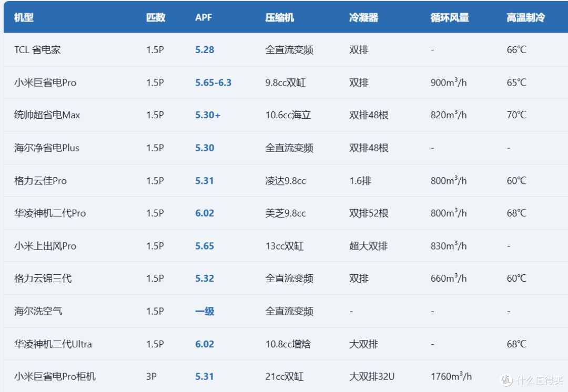Screen dimensions: 568x392
Task: Click the 3P horsepower cell
Action: click(x=151, y=376)
